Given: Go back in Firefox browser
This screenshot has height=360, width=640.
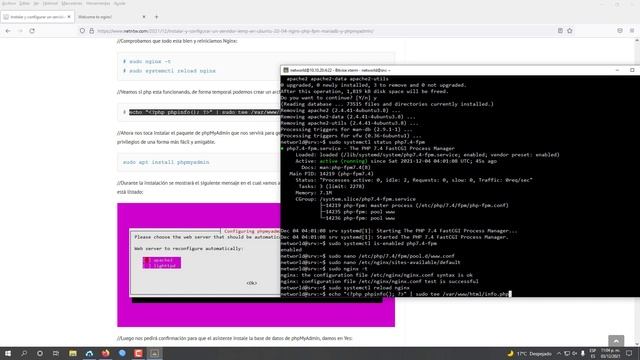Looking at the screenshot, I should [x=8, y=31].
